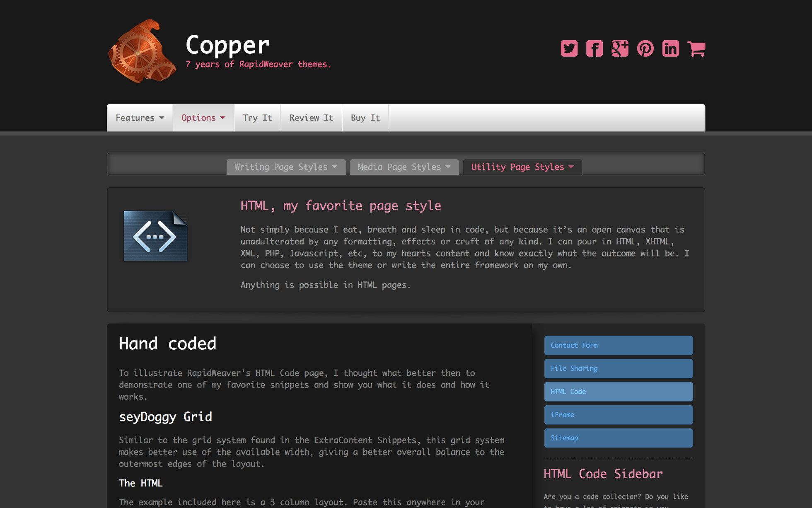This screenshot has height=508, width=812.
Task: Open the Contact Form sidebar link
Action: [x=618, y=345]
